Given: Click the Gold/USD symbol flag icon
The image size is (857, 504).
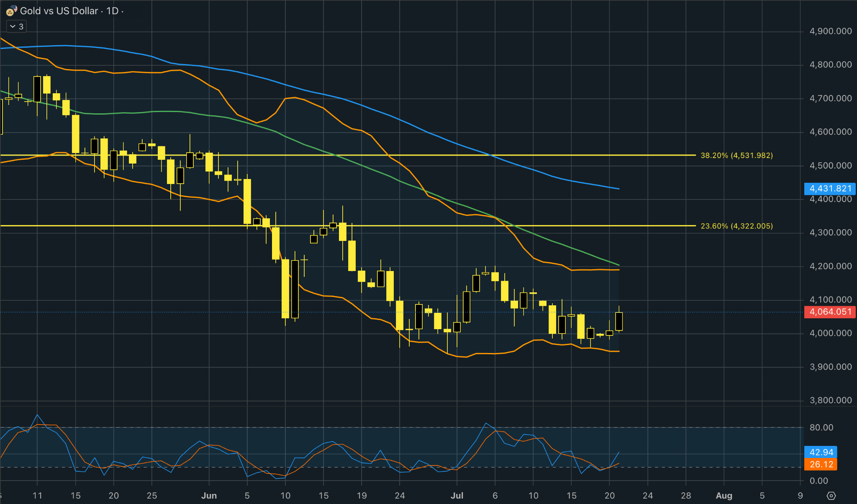Looking at the screenshot, I should tap(12, 11).
